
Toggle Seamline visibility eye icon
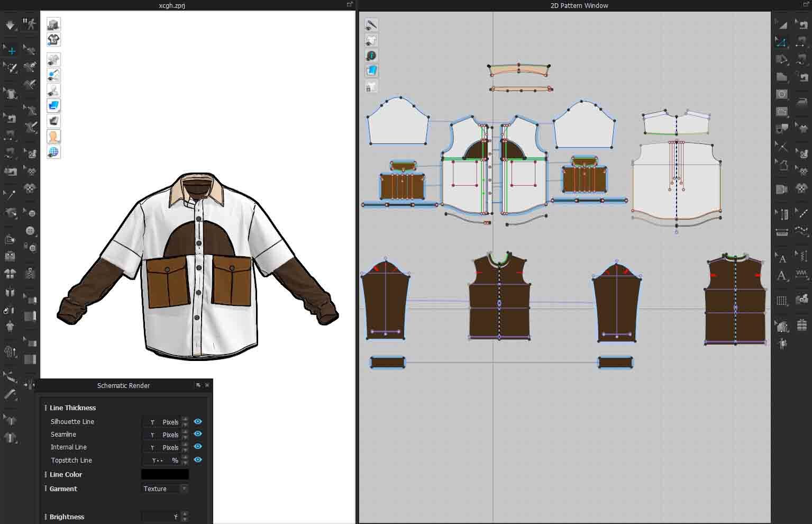[198, 434]
